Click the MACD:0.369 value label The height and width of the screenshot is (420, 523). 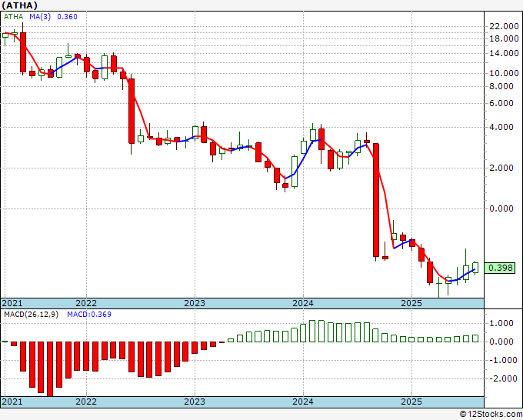[89, 315]
